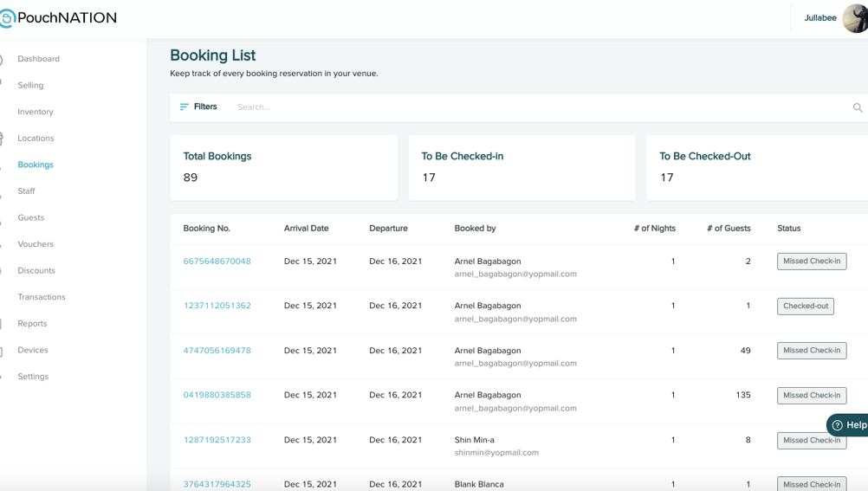Viewport: 868px width, 491px height.
Task: Click the PouchNATION logo
Action: (59, 17)
